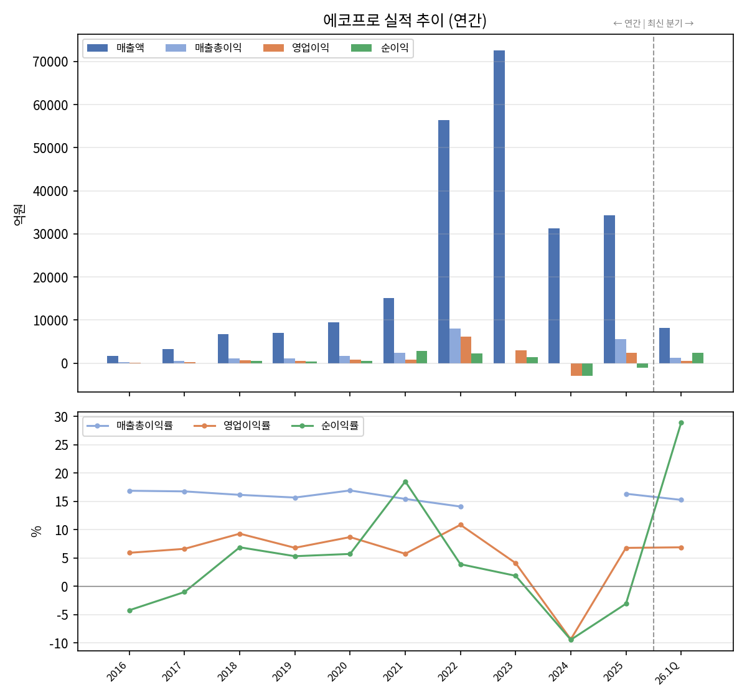Click the 2019 x-axis label
Screen dimensions: 747x700
click(283, 671)
